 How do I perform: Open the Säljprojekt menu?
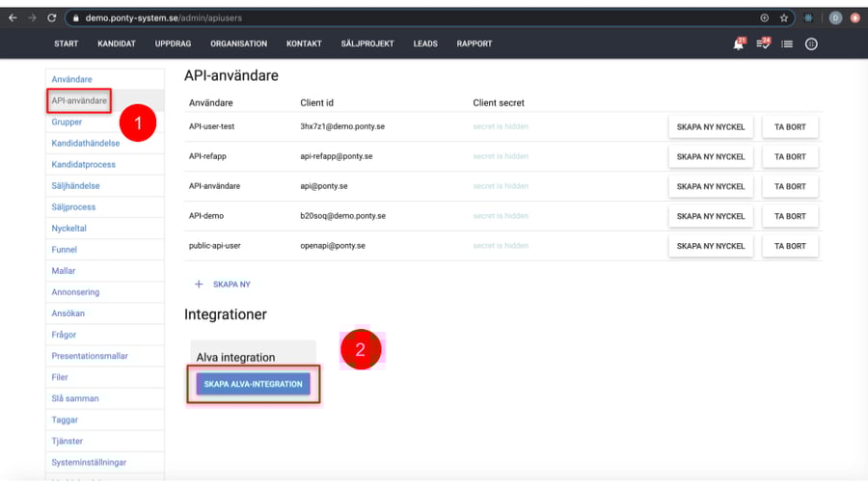(367, 43)
